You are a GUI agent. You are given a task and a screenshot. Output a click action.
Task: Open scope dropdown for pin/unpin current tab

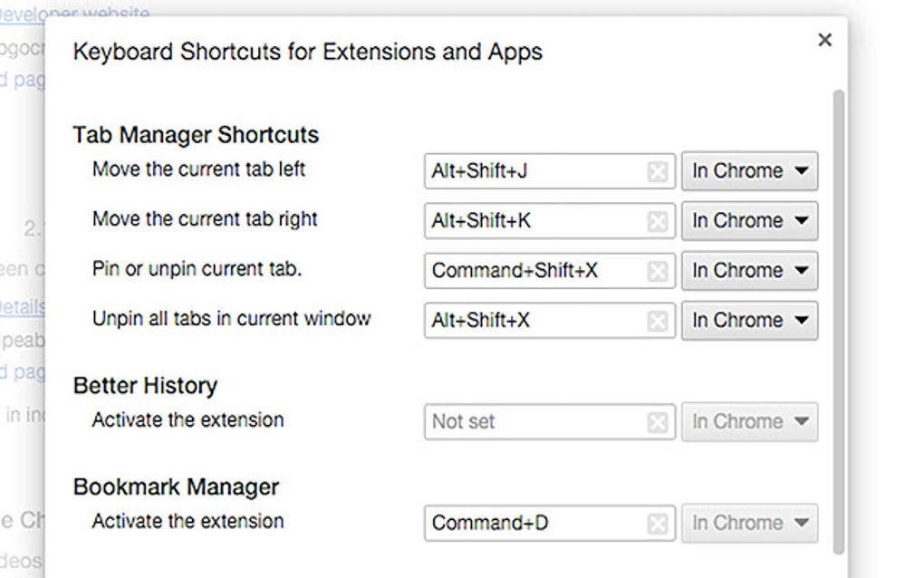[x=749, y=270]
